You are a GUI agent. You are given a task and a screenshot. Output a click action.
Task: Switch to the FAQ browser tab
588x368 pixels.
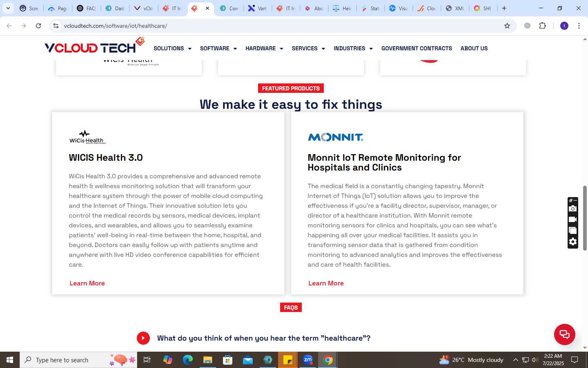pos(86,8)
